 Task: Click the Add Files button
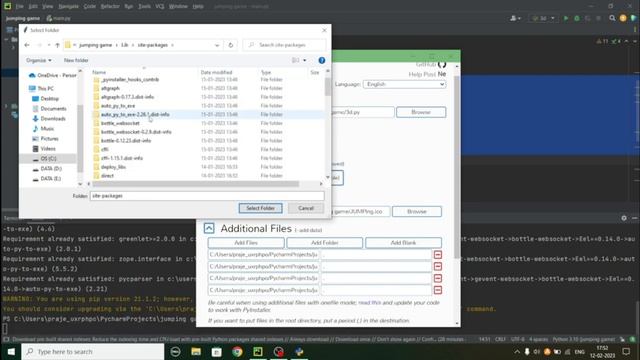coord(246,243)
